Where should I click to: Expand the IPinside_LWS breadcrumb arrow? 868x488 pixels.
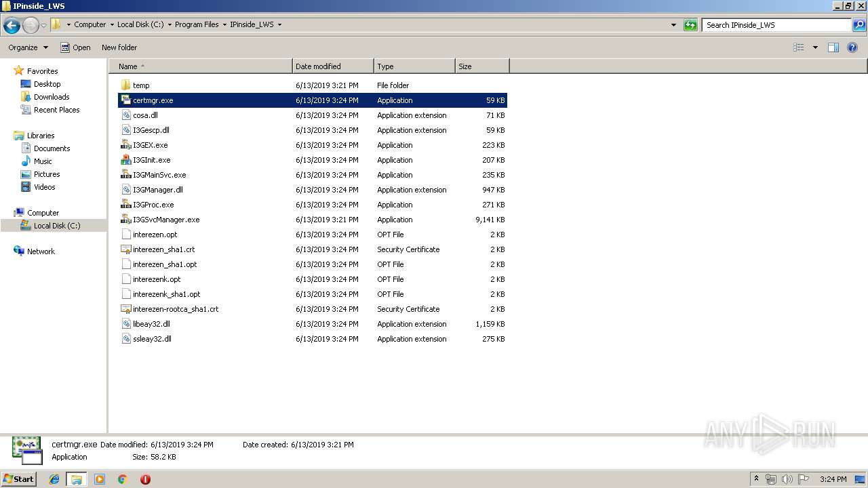(279, 24)
